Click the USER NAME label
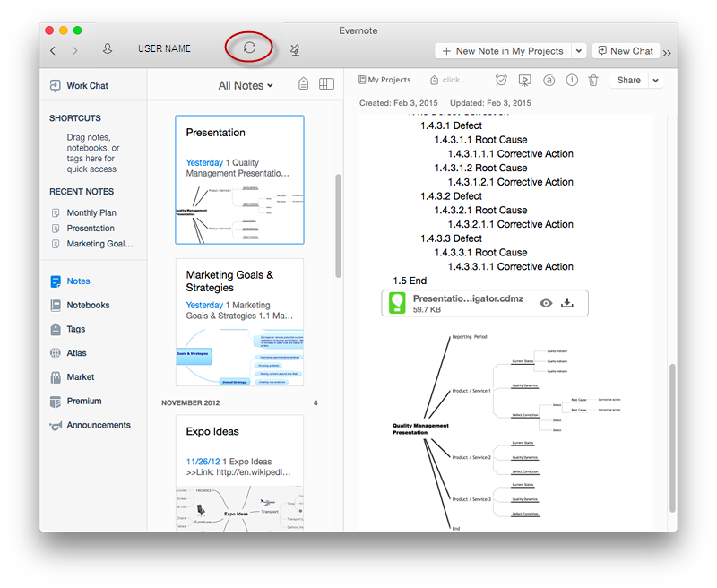The height and width of the screenshot is (588, 717). 164,48
